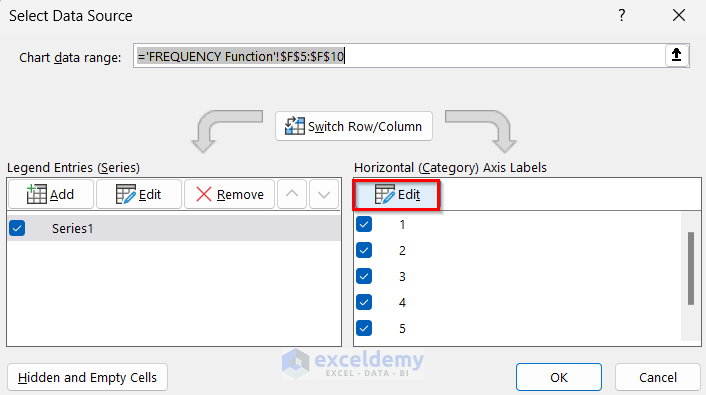This screenshot has width=706, height=395.
Task: Cancel the dialog
Action: [657, 377]
